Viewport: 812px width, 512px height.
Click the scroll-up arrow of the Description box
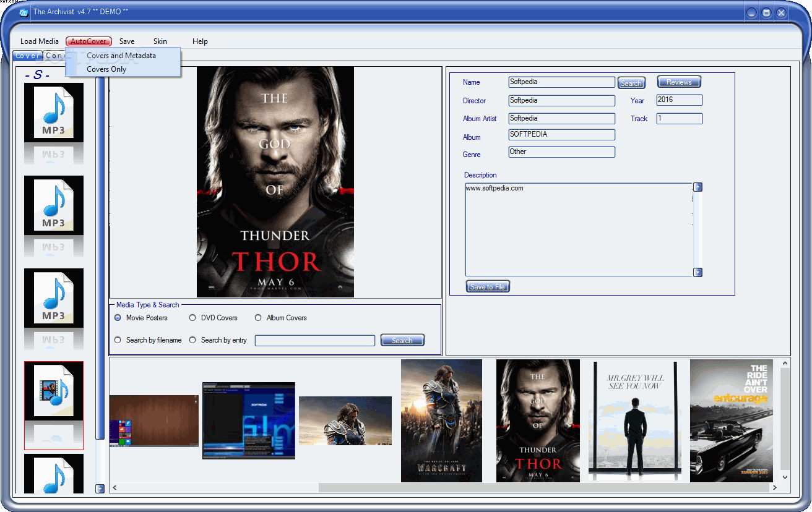tap(698, 187)
